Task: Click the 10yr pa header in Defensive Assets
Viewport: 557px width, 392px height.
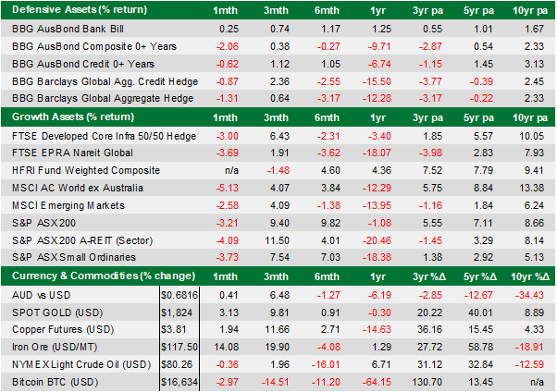Action: [527, 11]
